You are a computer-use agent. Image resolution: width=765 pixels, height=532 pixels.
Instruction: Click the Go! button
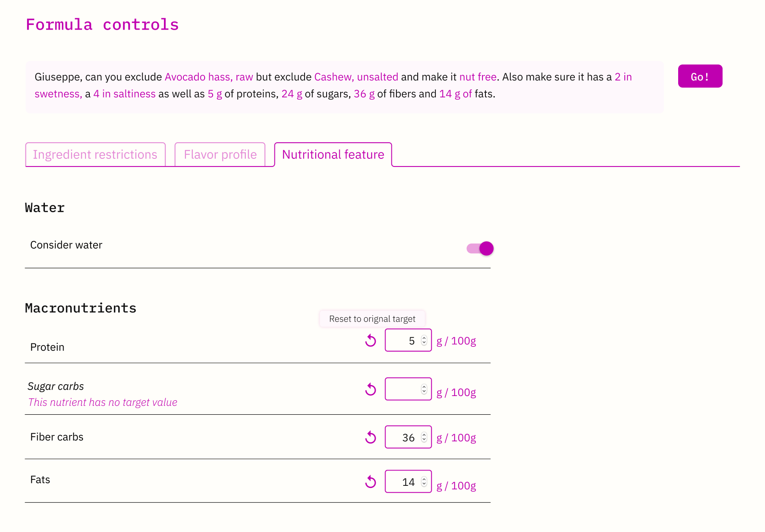tap(700, 76)
